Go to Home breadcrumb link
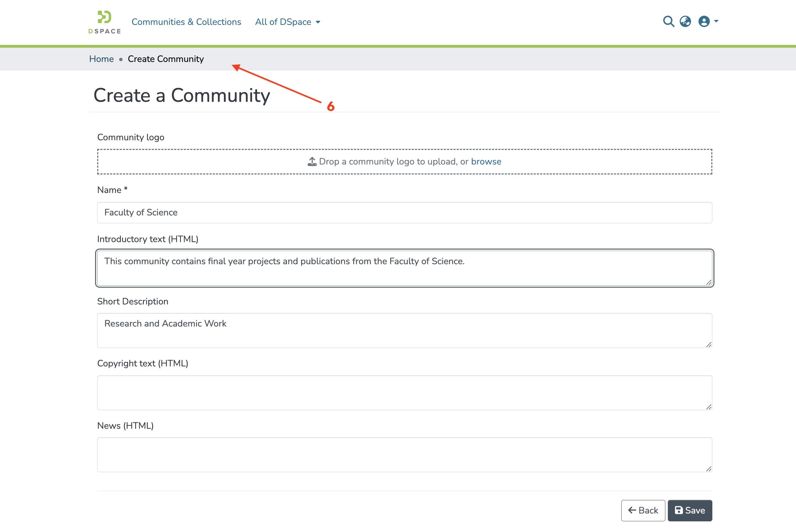This screenshot has width=796, height=532. coord(101,59)
